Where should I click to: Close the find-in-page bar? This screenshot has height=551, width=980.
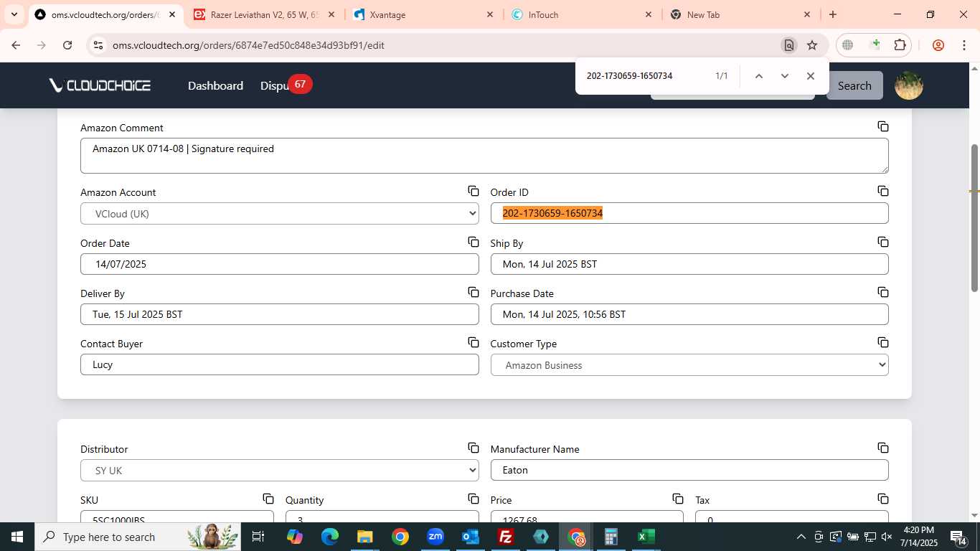click(x=810, y=76)
